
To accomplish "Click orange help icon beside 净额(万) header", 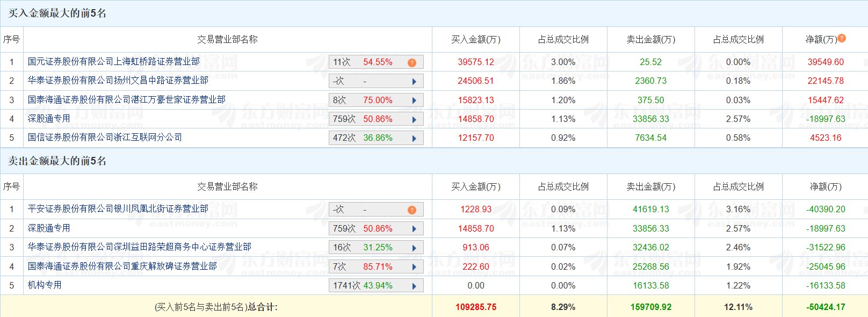I will click(x=842, y=38).
